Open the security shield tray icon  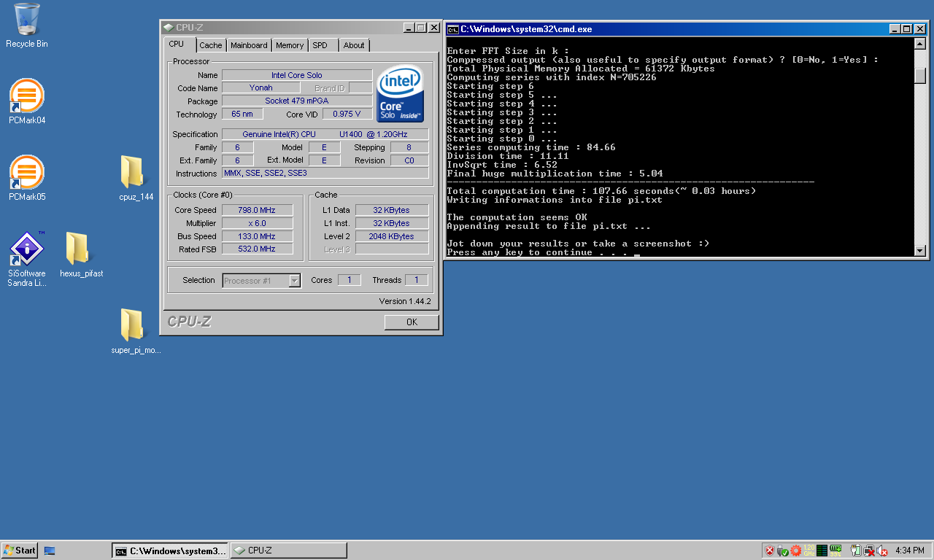point(769,551)
